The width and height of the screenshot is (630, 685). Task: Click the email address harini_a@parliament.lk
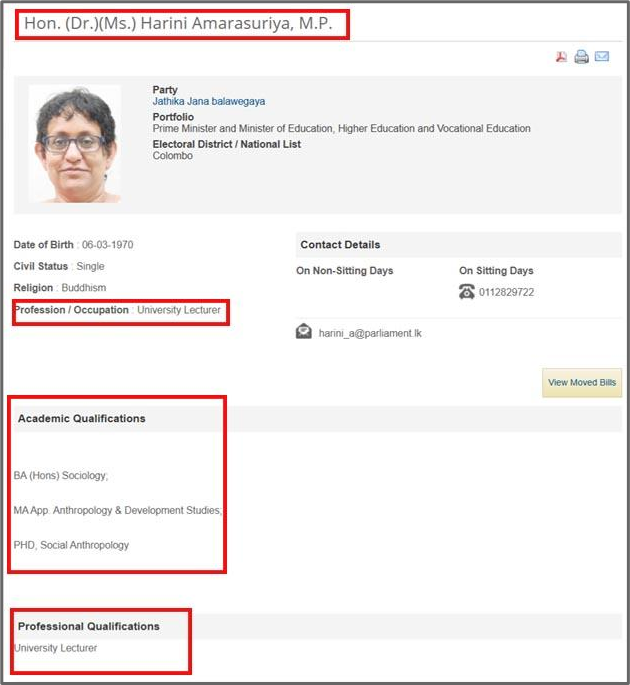pyautogui.click(x=370, y=333)
